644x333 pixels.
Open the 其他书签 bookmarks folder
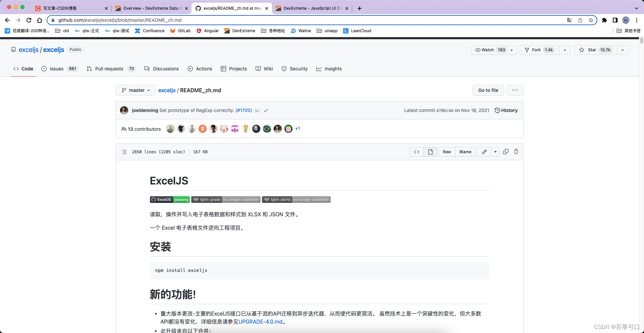click(x=629, y=31)
